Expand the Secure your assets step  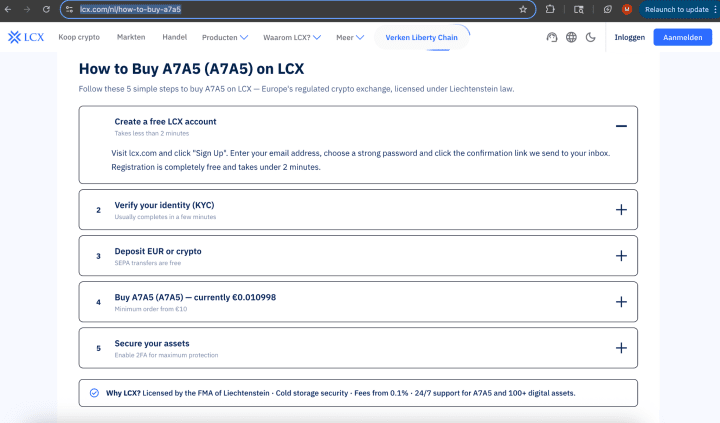[621, 348]
